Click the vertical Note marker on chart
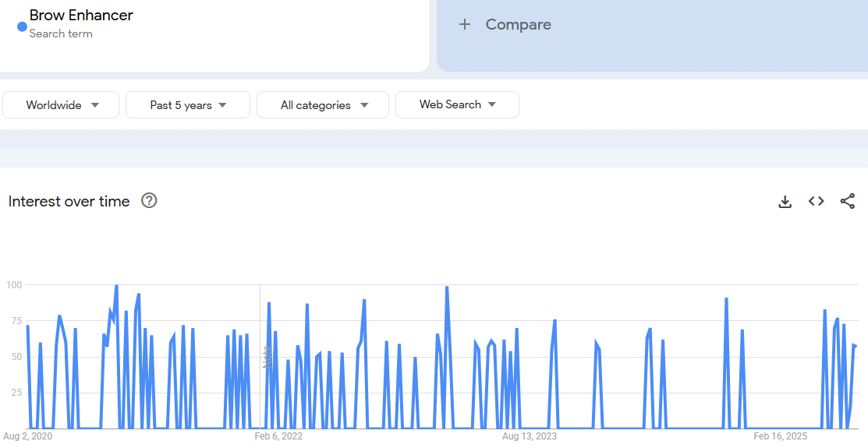Viewport: 868px width, 448px height. (266, 357)
